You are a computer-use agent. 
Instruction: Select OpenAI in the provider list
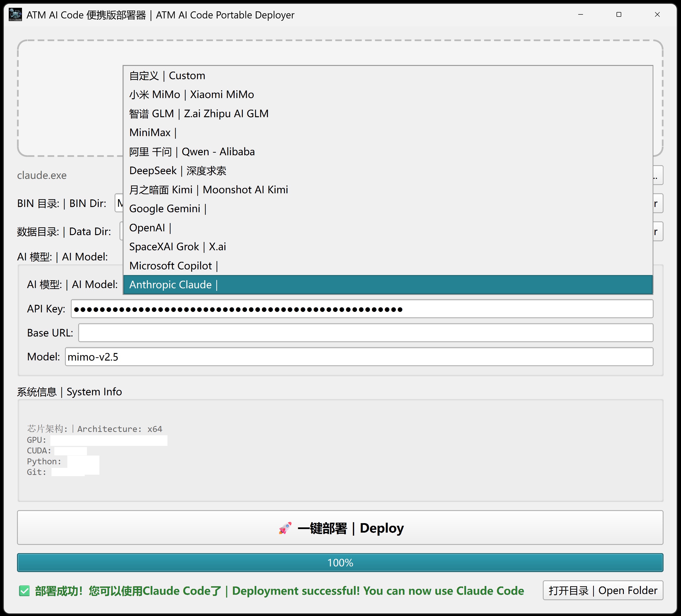coord(388,228)
